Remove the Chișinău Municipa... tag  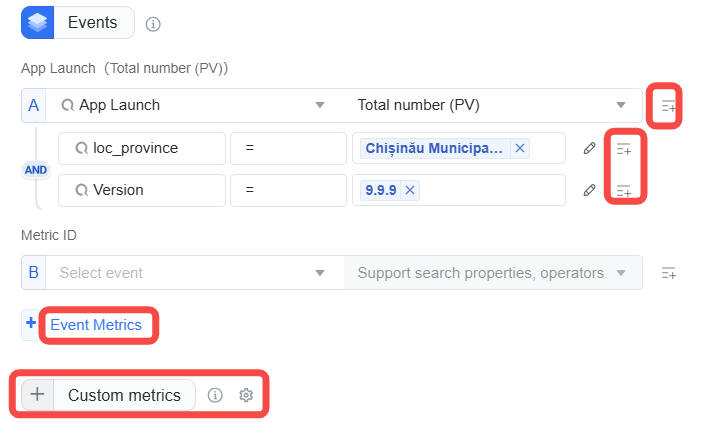click(520, 148)
